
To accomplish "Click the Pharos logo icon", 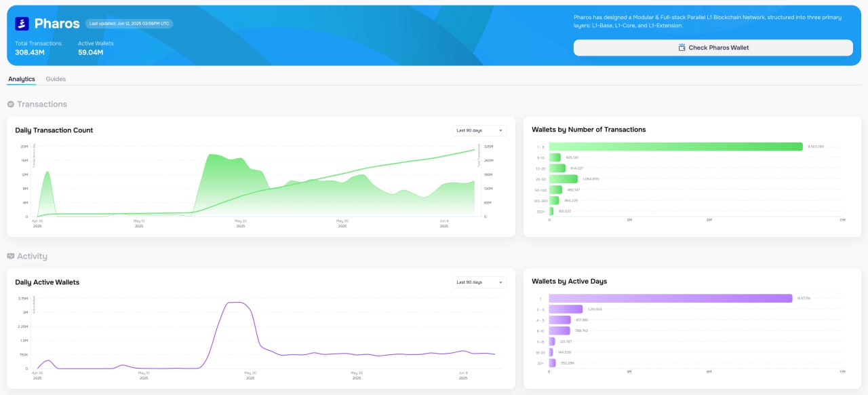I will 22,24.
